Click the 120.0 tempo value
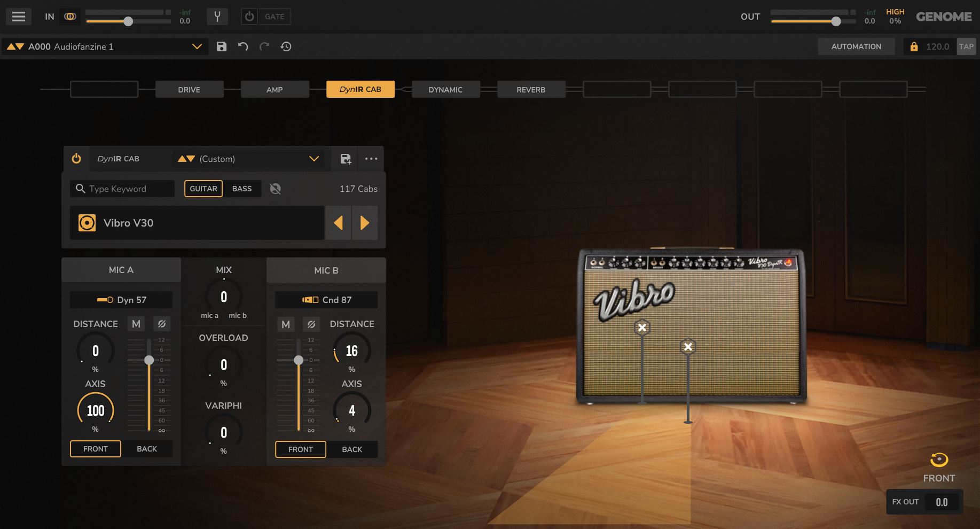The image size is (980, 529). click(938, 46)
